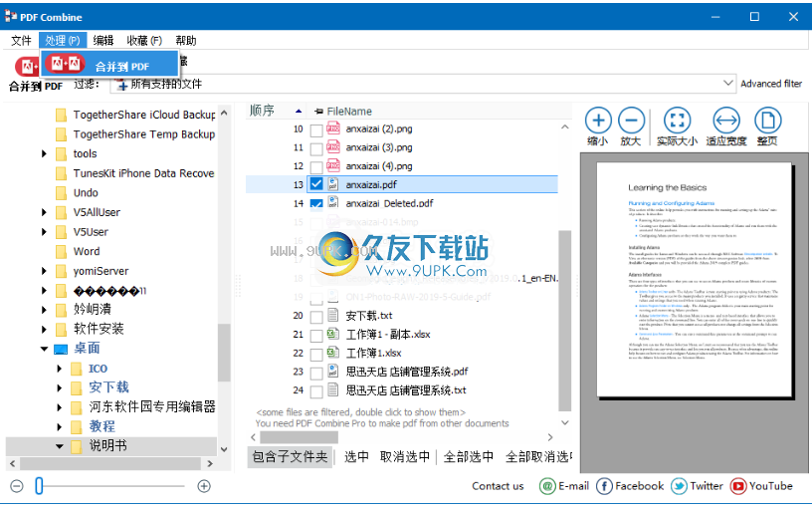The height and width of the screenshot is (508, 812).
Task: Open the 收藏 (F) menu
Action: coord(144,41)
